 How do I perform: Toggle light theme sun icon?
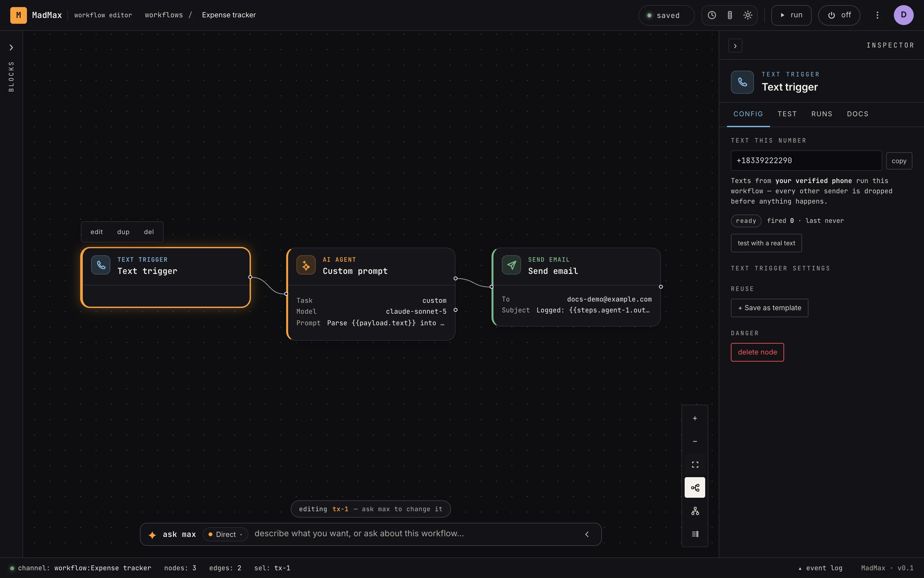[x=748, y=15]
